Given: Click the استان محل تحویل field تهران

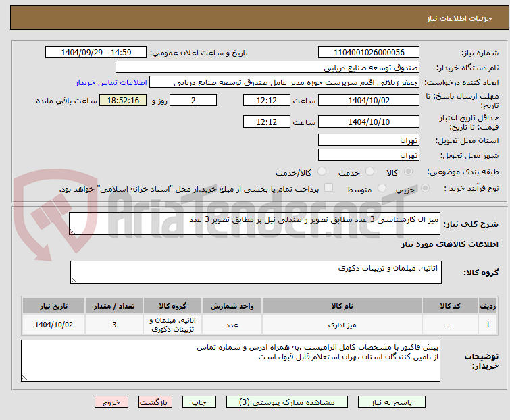Looking at the screenshot, I should click(369, 140).
